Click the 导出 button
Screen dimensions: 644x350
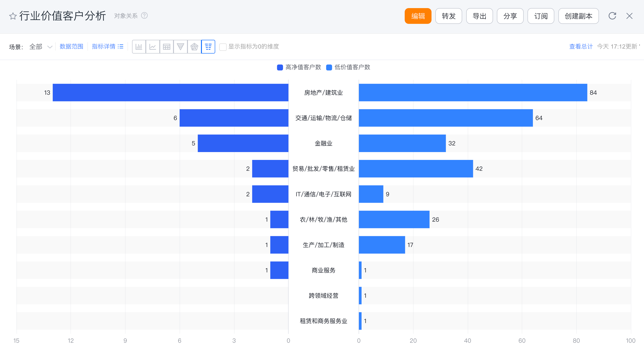pyautogui.click(x=479, y=16)
